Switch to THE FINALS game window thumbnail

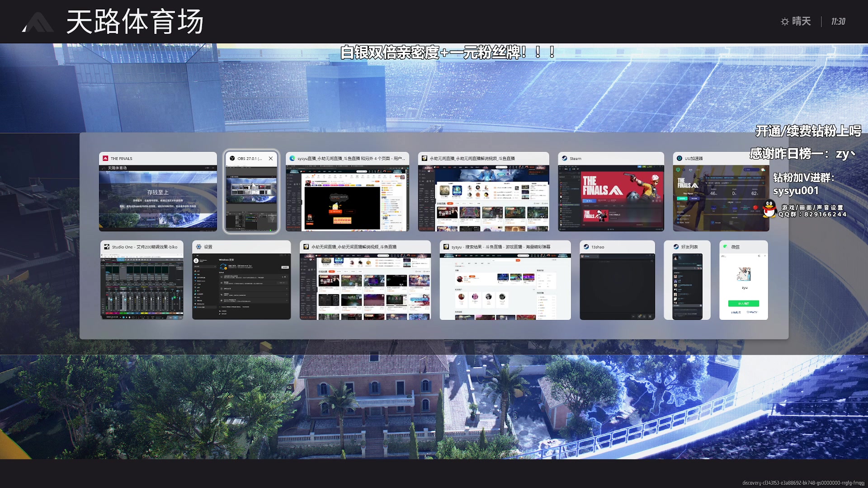(158, 198)
